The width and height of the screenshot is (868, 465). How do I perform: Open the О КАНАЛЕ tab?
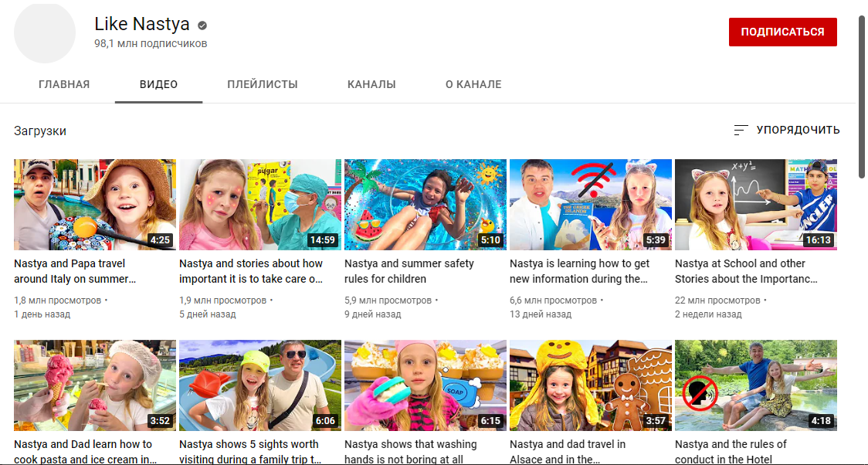click(473, 84)
